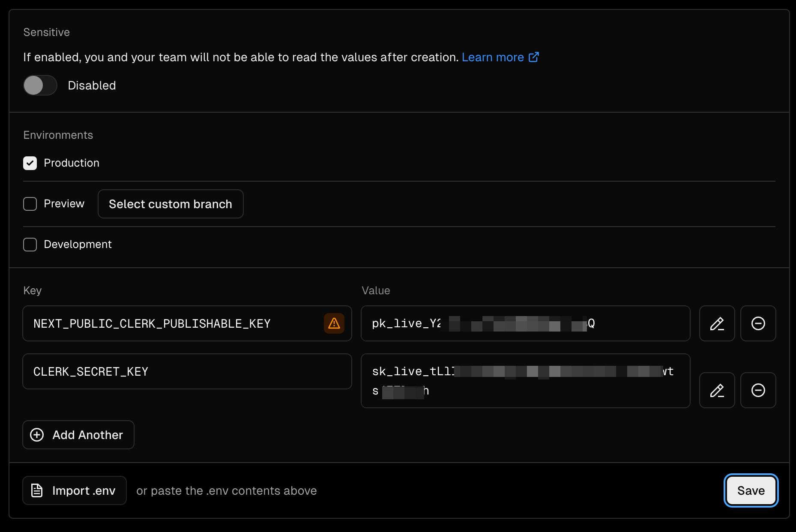This screenshot has height=532, width=796.
Task: Focus the NEXT_PUBLIC_CLERK_PUBLISHABLE_KEY key field
Action: [x=187, y=323]
